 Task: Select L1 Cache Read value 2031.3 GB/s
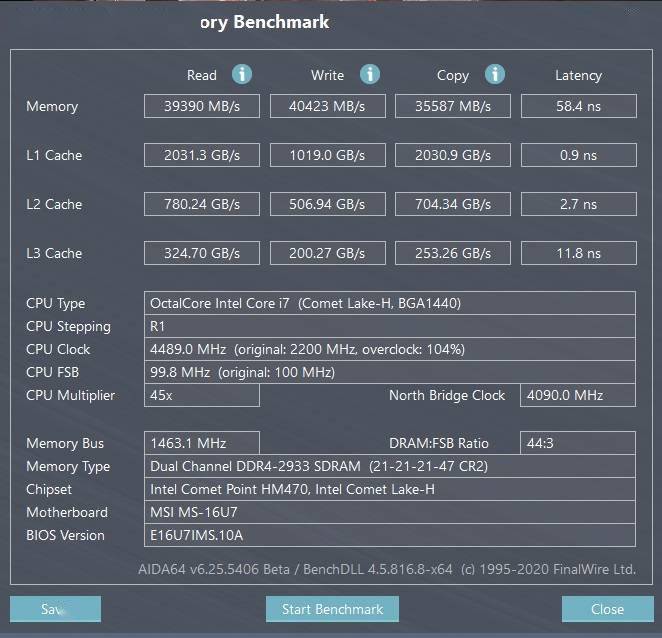[x=202, y=155]
